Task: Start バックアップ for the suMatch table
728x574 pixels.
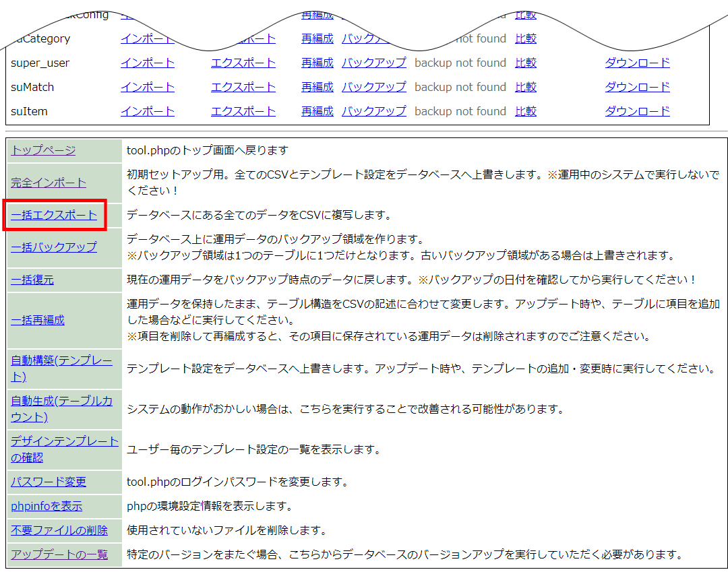Action: click(374, 87)
